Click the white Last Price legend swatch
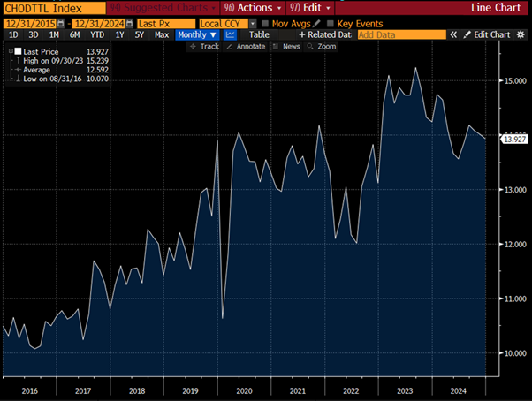The image size is (532, 401). [x=16, y=52]
